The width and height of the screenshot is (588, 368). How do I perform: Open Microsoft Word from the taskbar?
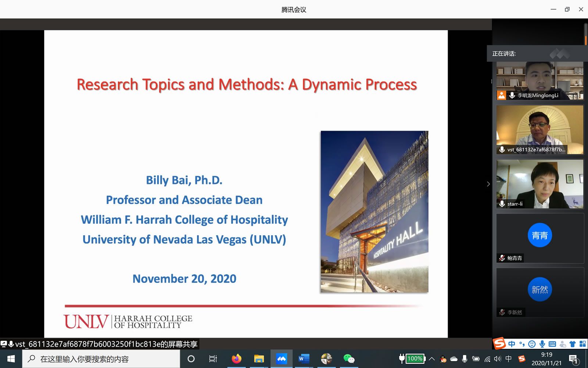(304, 358)
